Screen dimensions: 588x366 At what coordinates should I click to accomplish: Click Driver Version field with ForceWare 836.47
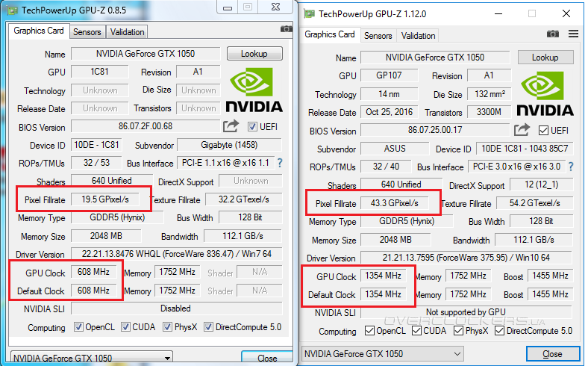click(177, 254)
